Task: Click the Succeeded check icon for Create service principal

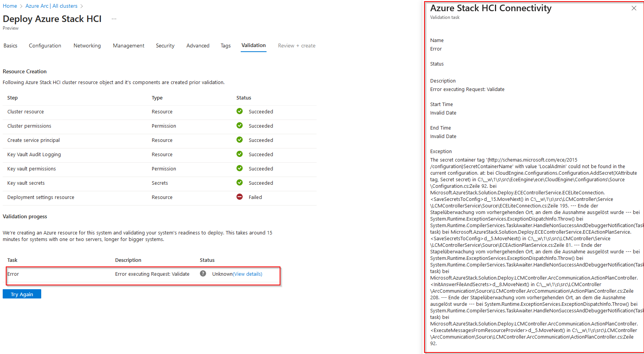Action: point(240,140)
